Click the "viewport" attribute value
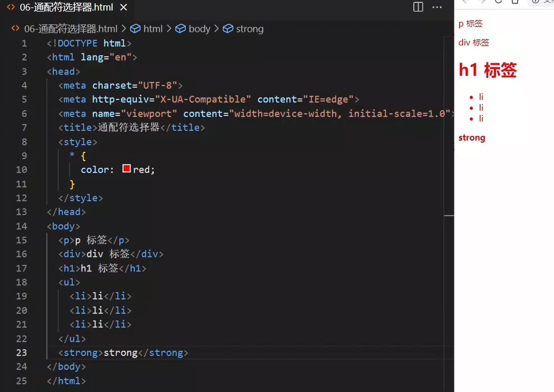Image resolution: width=554 pixels, height=392 pixels. point(149,114)
